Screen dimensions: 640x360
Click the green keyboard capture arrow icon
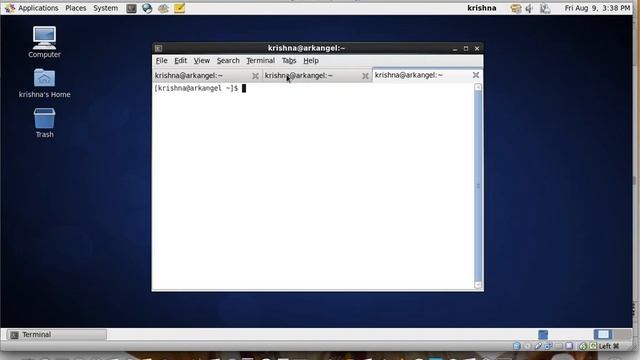tap(593, 346)
